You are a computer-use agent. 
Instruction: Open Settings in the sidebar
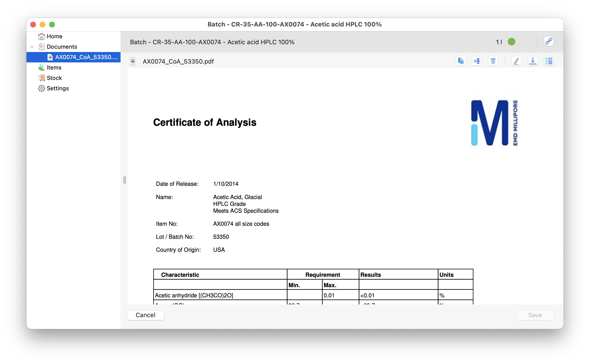coord(58,88)
